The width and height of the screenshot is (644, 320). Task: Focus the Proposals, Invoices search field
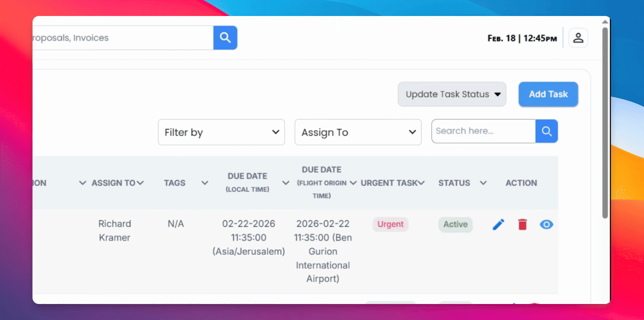pos(123,38)
